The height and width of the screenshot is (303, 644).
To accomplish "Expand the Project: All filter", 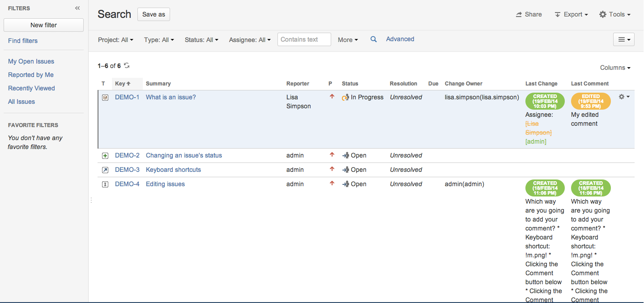I will tap(115, 40).
